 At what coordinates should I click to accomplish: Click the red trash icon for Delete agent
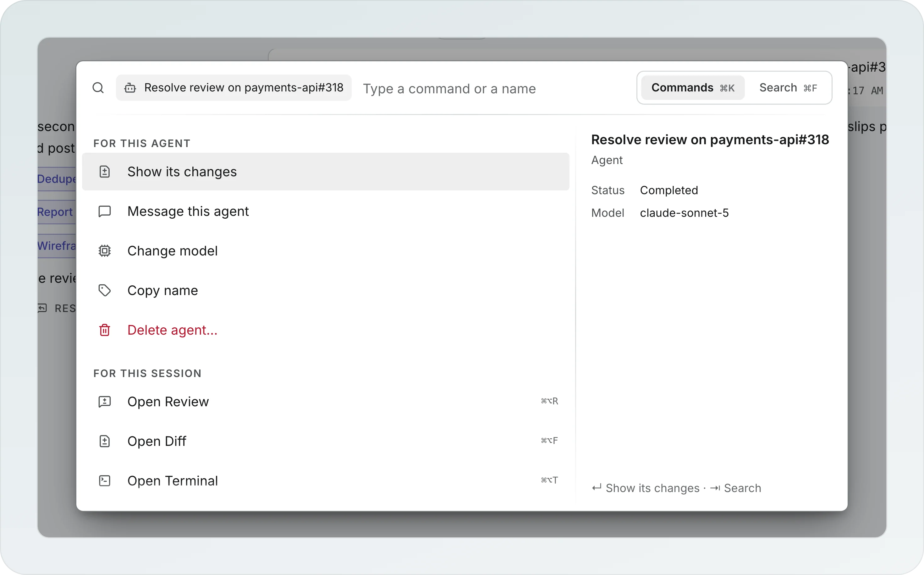[x=105, y=330]
